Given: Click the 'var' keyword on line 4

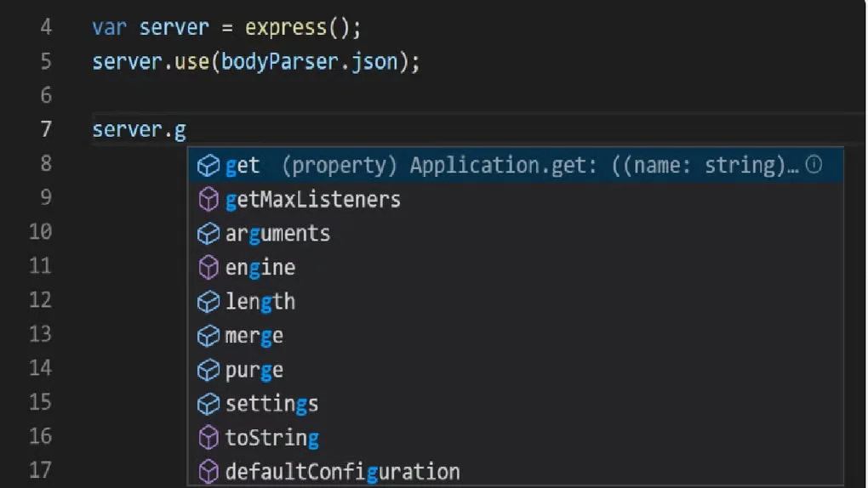Looking at the screenshot, I should (109, 27).
